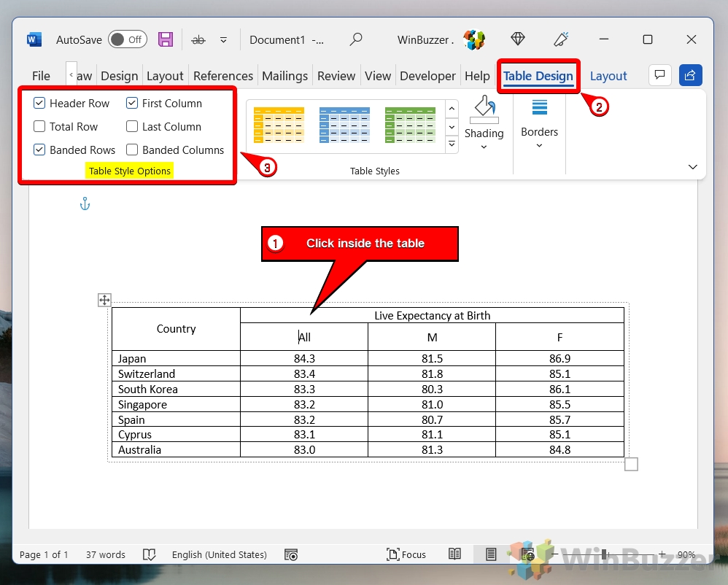Image resolution: width=728 pixels, height=585 pixels.
Task: Click the Page 1 of 1 status indicator
Action: [x=44, y=554]
